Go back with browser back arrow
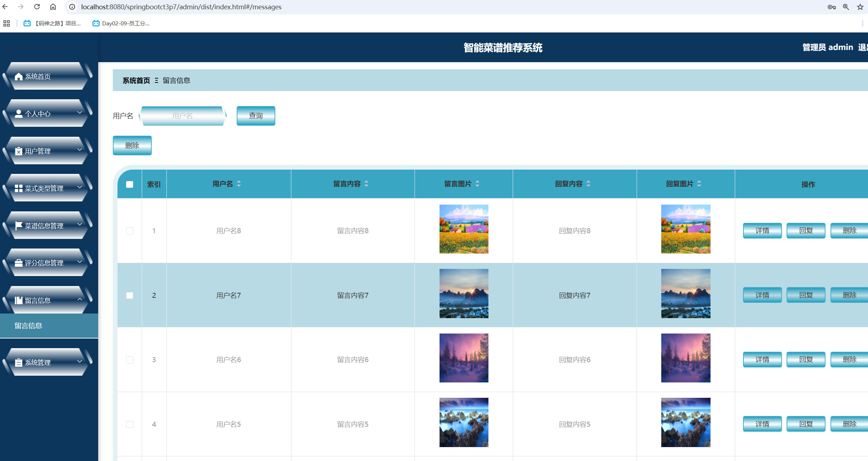 (5, 7)
